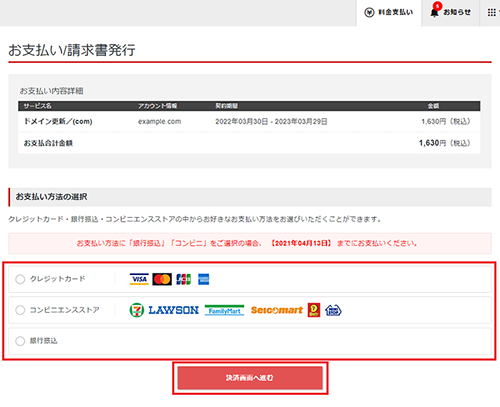Open the 料金支払い tab
Image resolution: width=500 pixels, height=407 pixels.
pyautogui.click(x=389, y=13)
